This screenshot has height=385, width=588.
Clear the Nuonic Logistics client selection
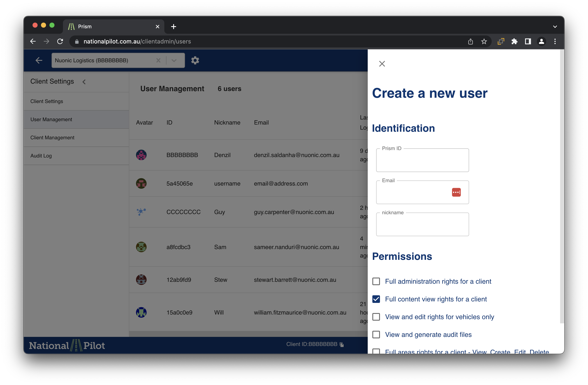click(158, 60)
